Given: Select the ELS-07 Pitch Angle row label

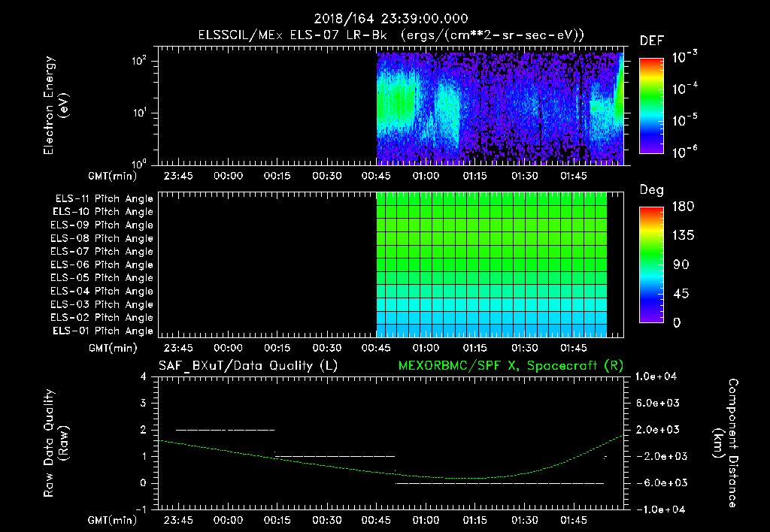Looking at the screenshot, I should point(102,252).
